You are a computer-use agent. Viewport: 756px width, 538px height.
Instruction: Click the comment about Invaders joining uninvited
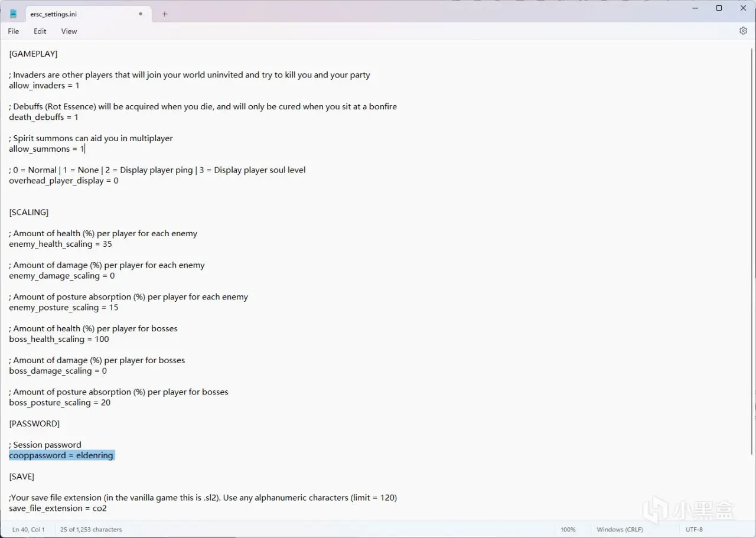tap(190, 75)
